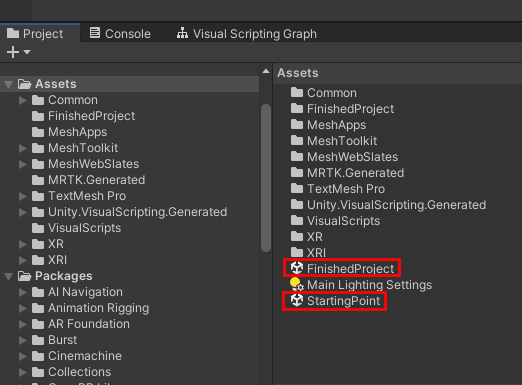The height and width of the screenshot is (385, 522).
Task: Click MRTK.Generated folder icon in right pane
Action: pos(297,172)
